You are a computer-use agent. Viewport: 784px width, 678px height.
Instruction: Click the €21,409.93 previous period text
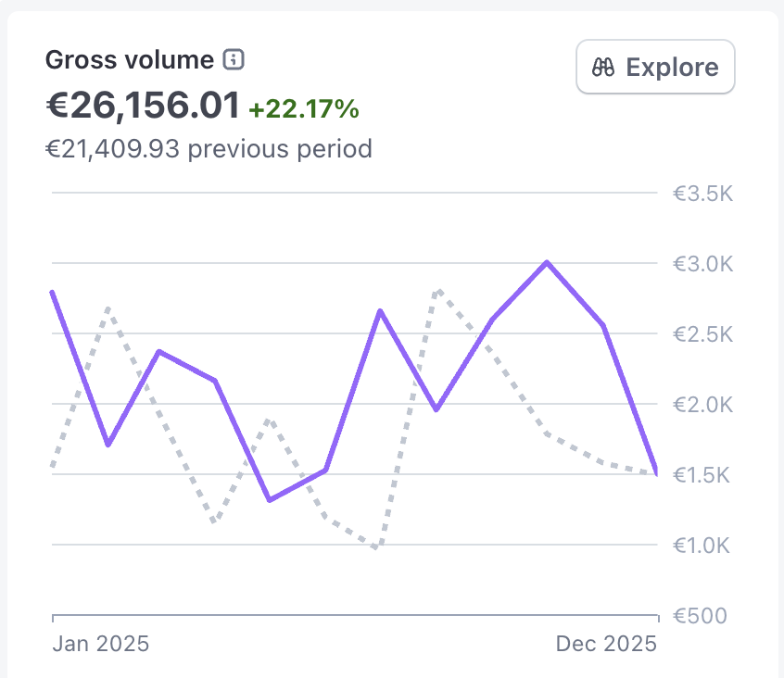[209, 149]
